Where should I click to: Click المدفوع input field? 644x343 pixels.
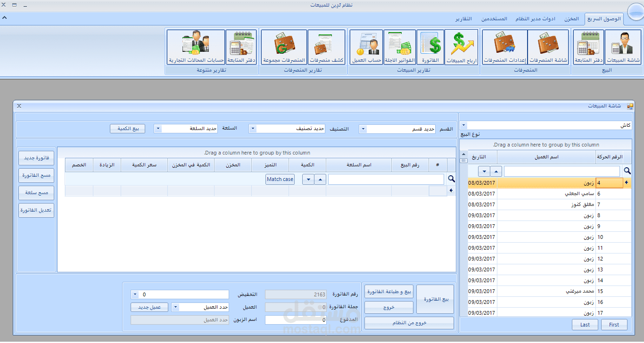tap(296, 320)
